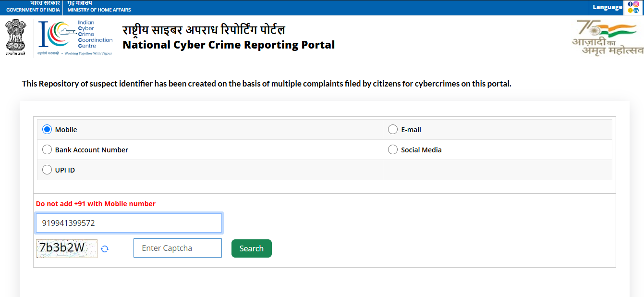This screenshot has width=644, height=297.
Task: Select the Mobile radio button
Action: pos(47,130)
